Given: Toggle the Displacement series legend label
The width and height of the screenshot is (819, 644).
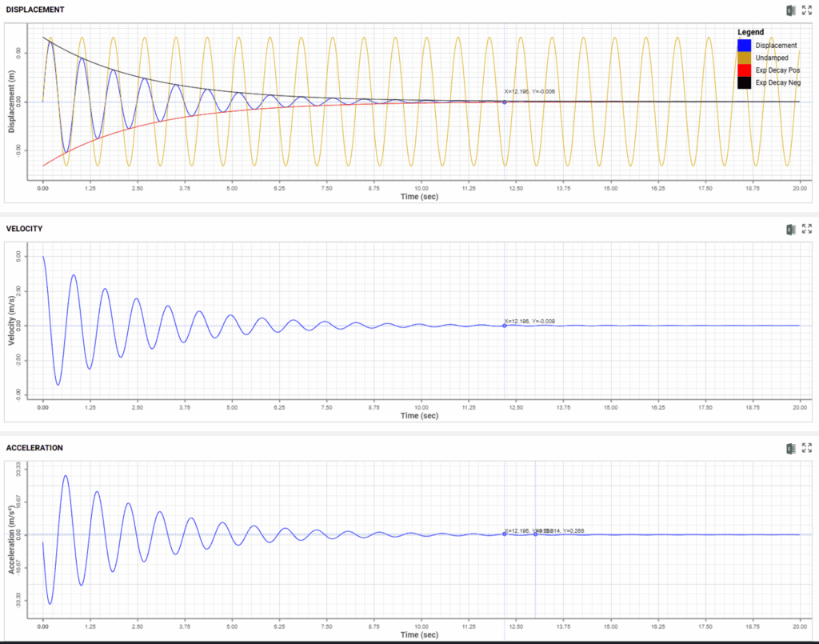Looking at the screenshot, I should click(776, 46).
